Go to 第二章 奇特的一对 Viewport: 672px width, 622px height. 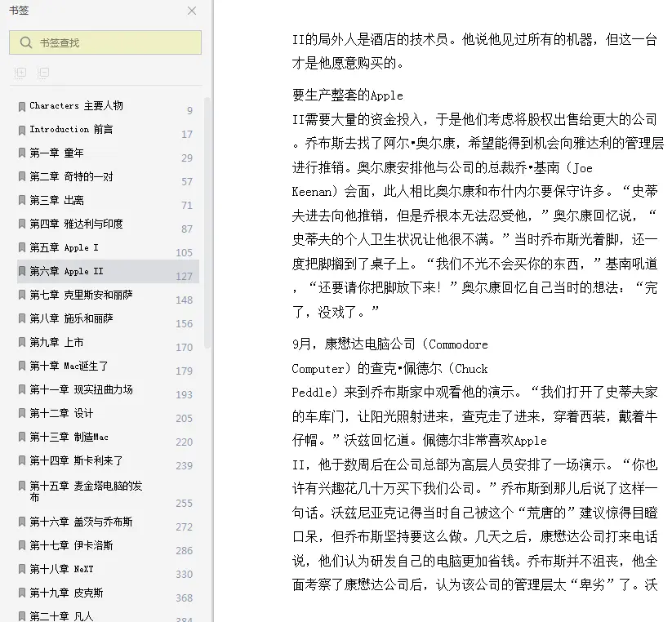[71, 176]
